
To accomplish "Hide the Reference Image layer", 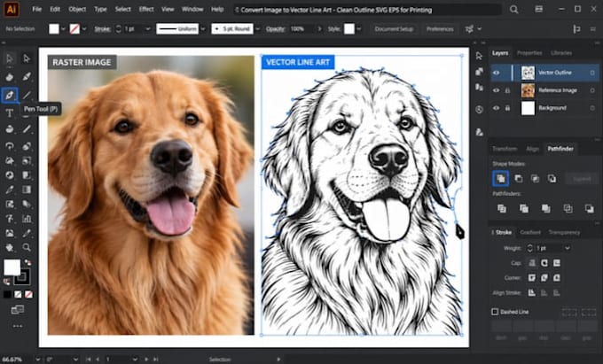I will coord(497,90).
